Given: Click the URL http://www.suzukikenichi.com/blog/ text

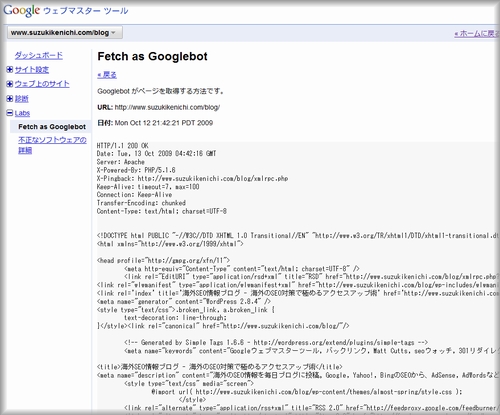Looking at the screenshot, I should [167, 107].
